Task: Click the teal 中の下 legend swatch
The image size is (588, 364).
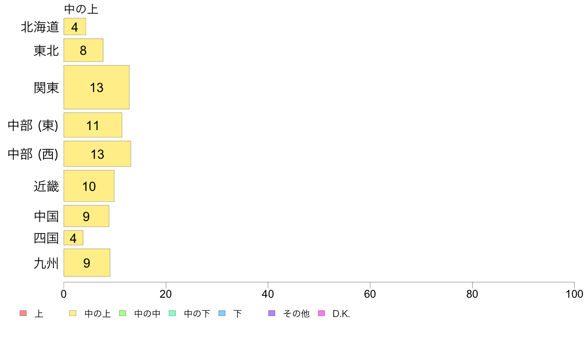Action: 173,313
